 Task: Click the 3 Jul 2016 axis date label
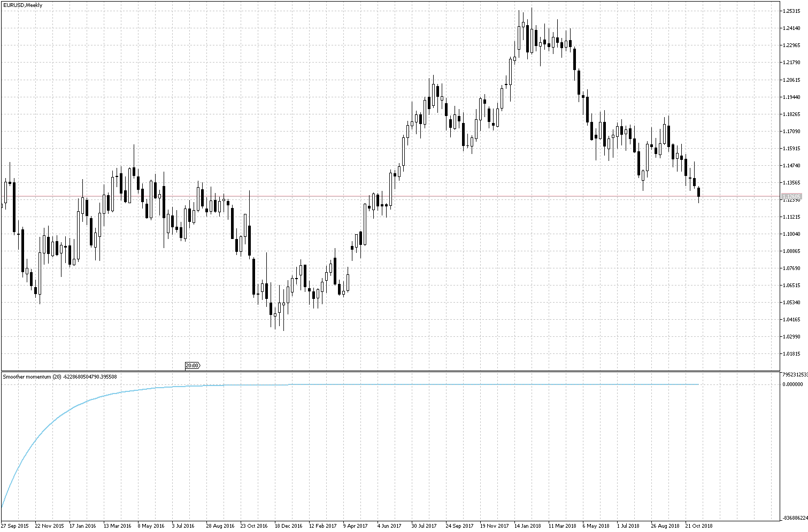[183, 526]
